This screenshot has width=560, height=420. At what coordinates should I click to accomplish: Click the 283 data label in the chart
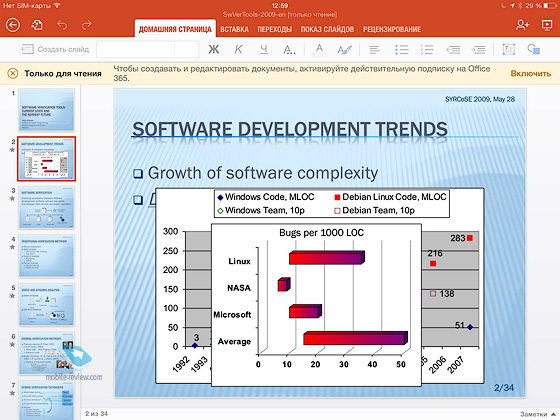coord(458,238)
